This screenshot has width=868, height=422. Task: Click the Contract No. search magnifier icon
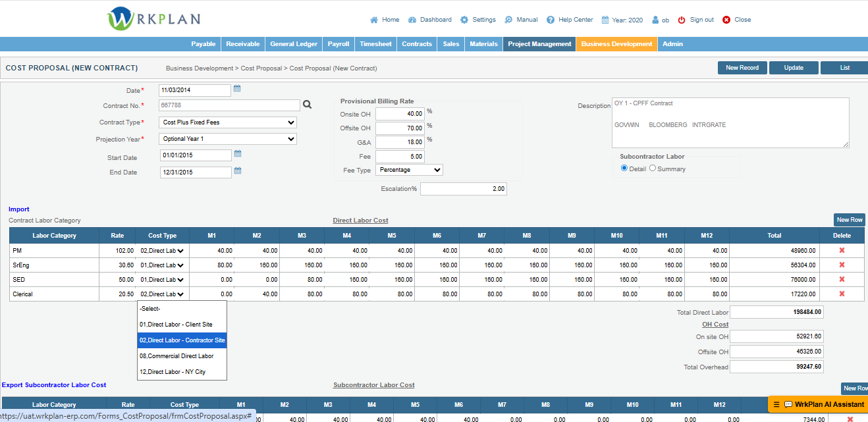307,105
